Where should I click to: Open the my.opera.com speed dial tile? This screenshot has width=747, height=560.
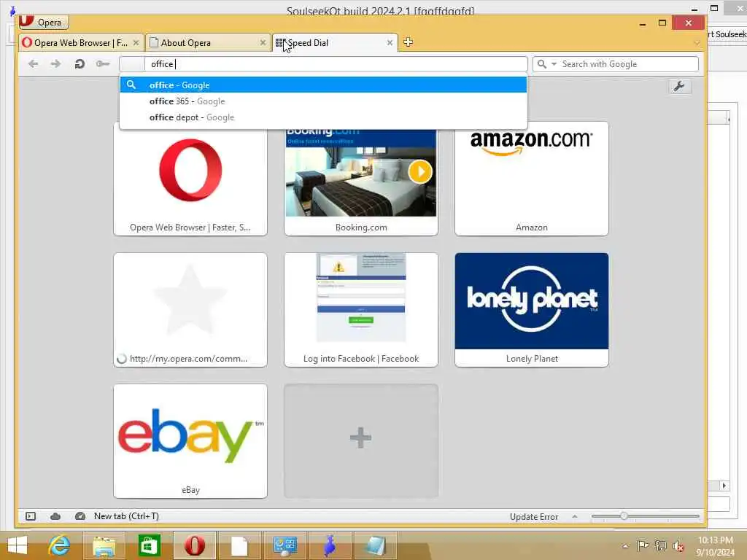tap(190, 309)
